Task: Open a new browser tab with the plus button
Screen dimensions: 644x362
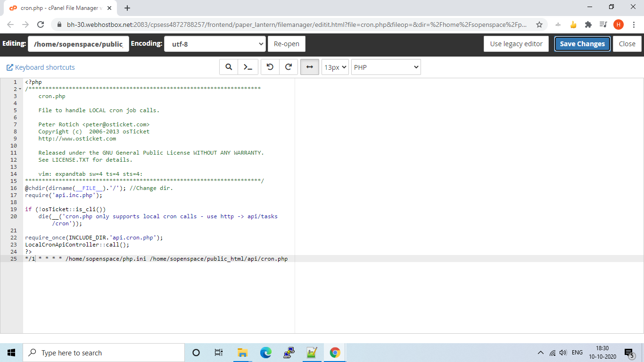Action: (127, 8)
